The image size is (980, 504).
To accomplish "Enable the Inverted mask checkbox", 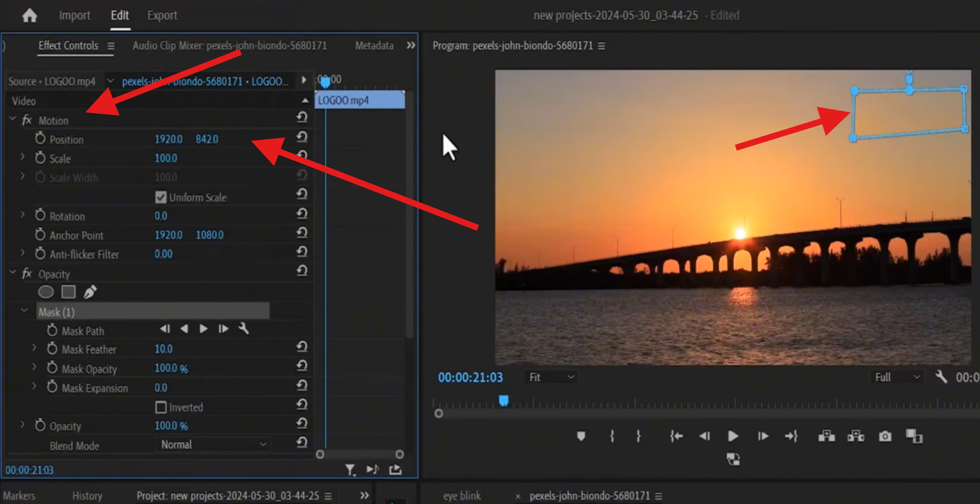I will point(161,407).
